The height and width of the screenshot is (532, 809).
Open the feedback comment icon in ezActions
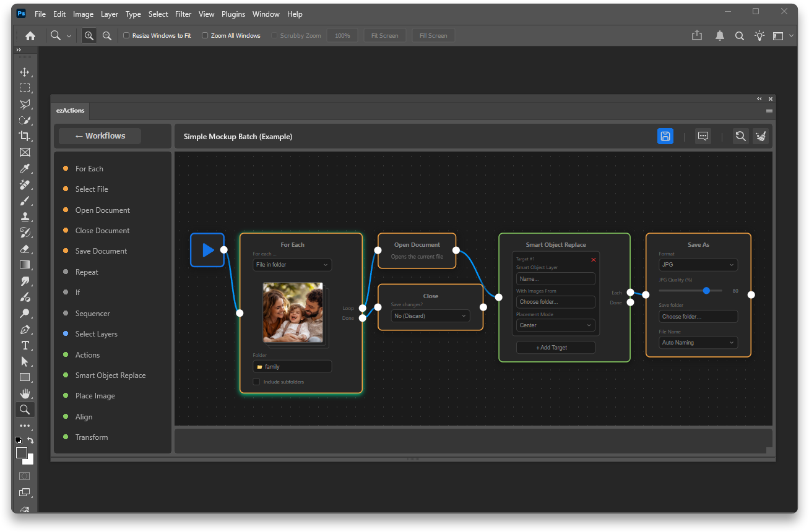[x=703, y=136]
